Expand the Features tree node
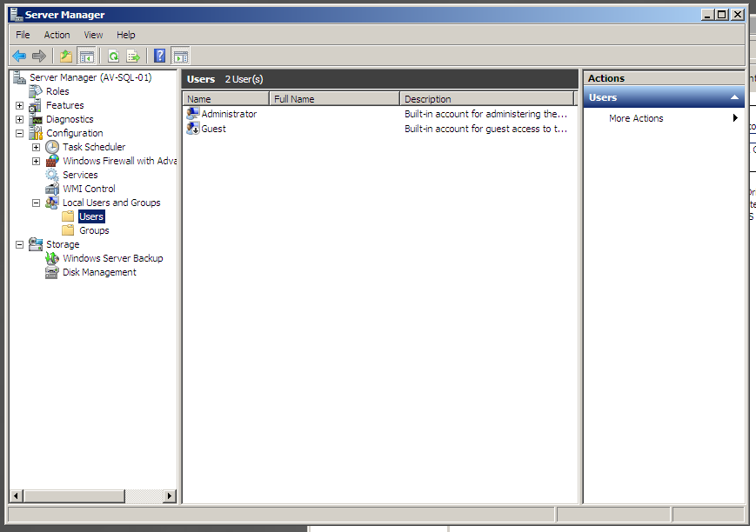This screenshot has width=756, height=532. pos(19,105)
